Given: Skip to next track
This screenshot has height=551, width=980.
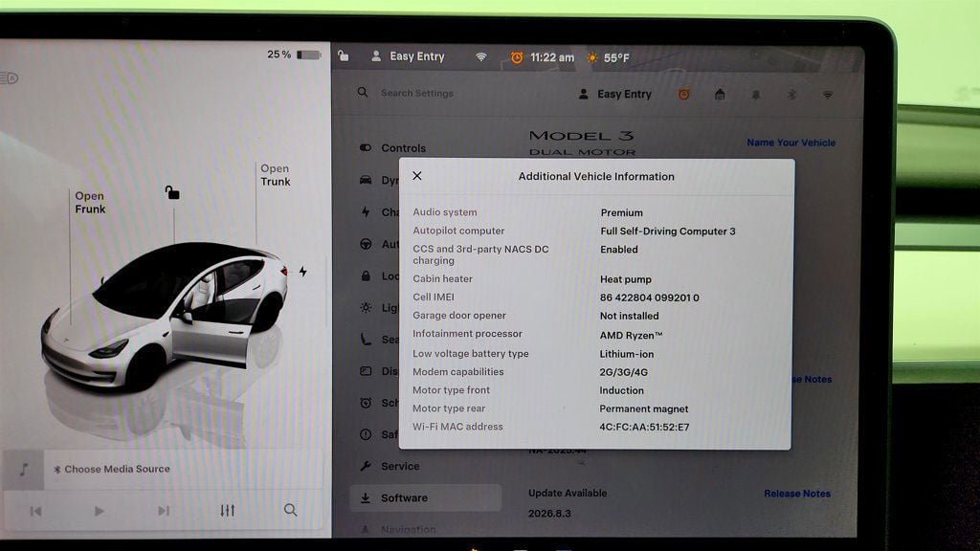Looking at the screenshot, I should tap(163, 511).
